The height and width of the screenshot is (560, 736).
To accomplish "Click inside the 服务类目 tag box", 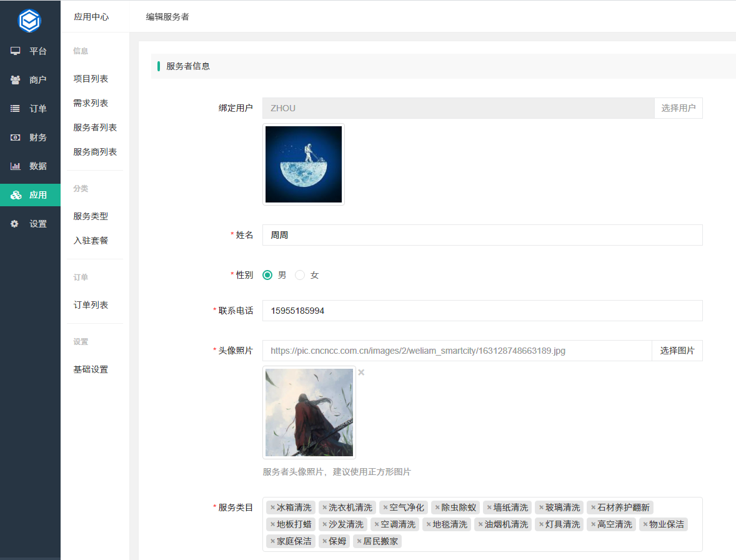I will click(x=482, y=524).
